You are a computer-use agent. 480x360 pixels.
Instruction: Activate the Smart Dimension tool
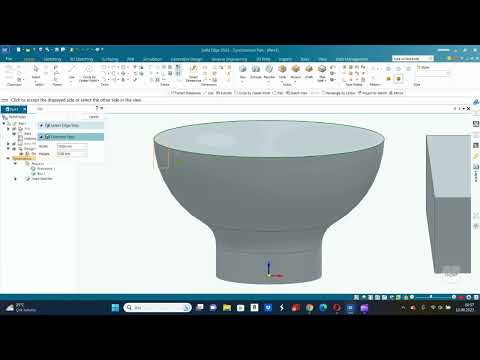pos(193,73)
